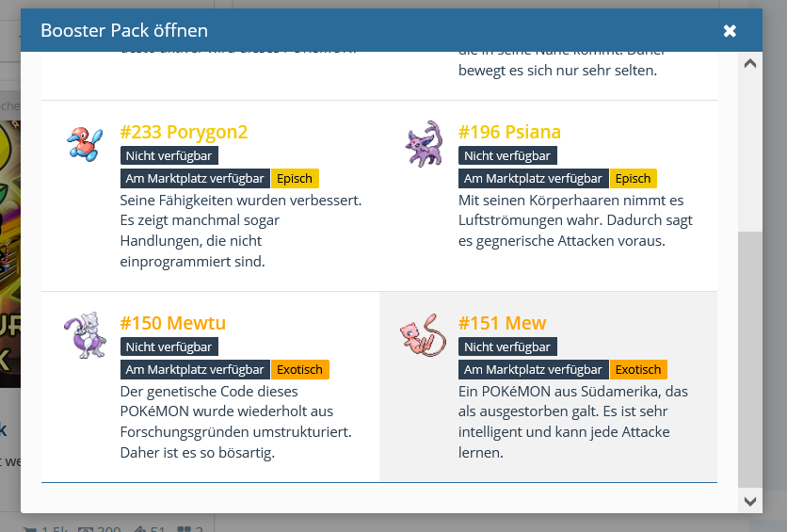787x532 pixels.
Task: Click Mewtu's Nicht verfügbar badge
Action: 169,347
